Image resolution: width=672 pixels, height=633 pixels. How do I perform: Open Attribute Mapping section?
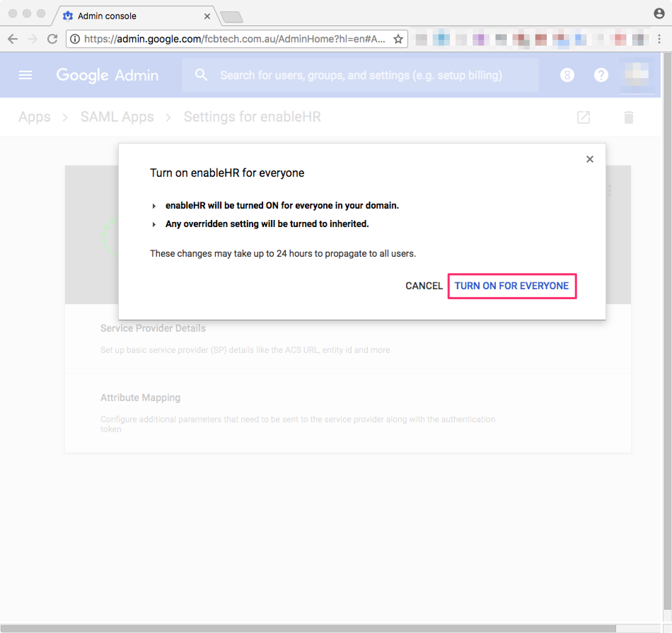(348, 412)
